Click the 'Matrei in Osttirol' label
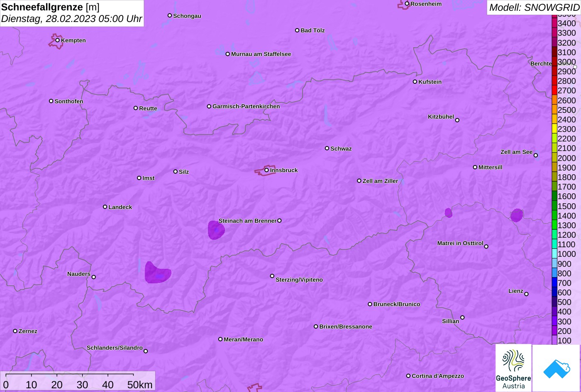581x392 pixels. click(460, 243)
